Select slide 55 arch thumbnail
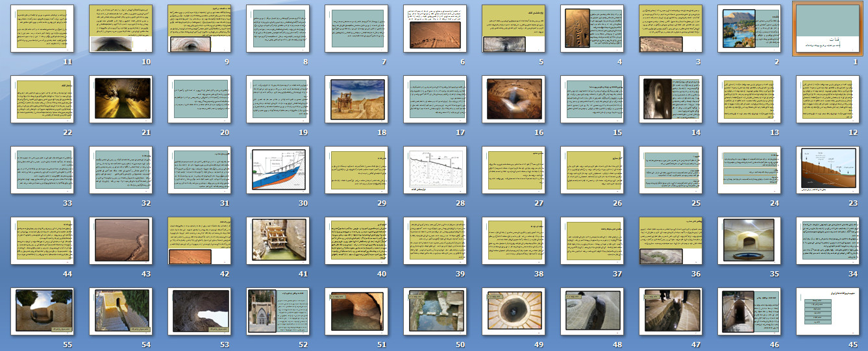The image size is (868, 351). coord(42,311)
